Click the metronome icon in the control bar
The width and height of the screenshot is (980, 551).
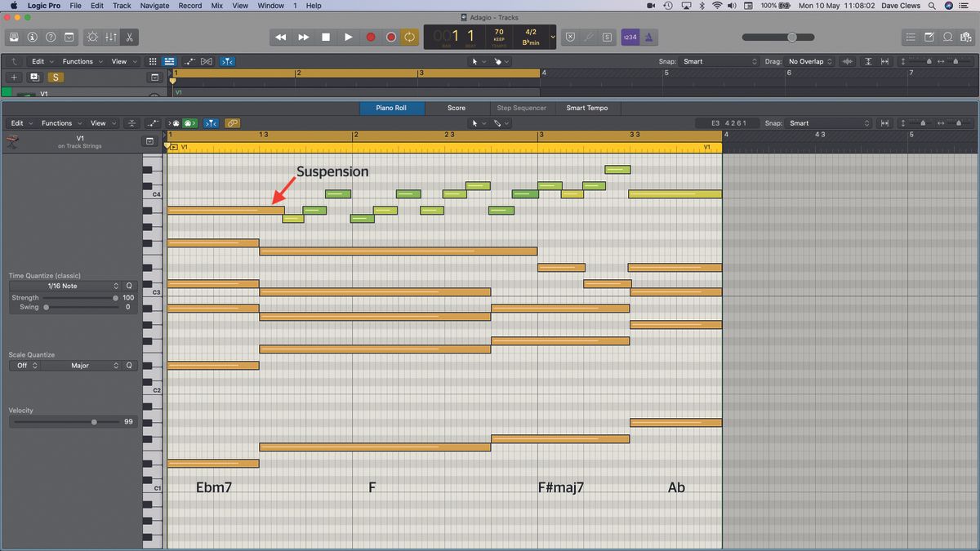[x=649, y=37]
